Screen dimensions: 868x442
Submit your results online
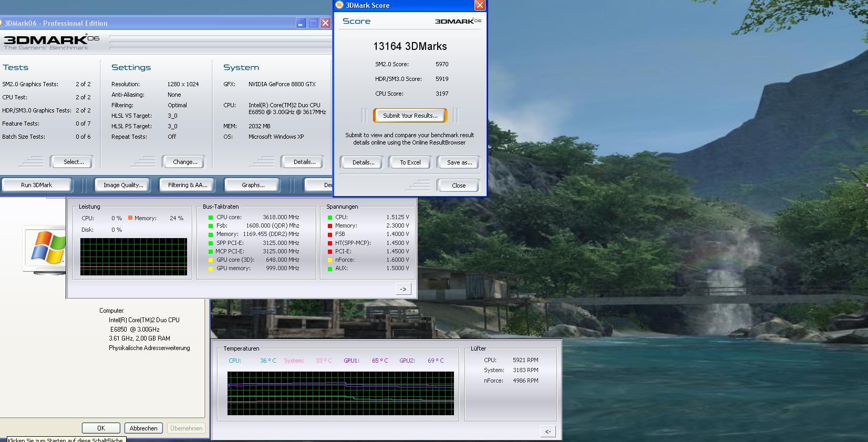click(x=410, y=116)
